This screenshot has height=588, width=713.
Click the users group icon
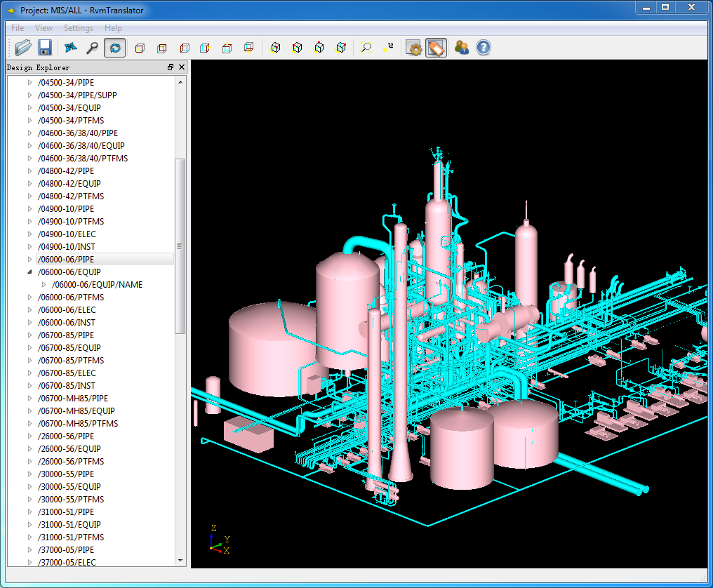pos(461,48)
